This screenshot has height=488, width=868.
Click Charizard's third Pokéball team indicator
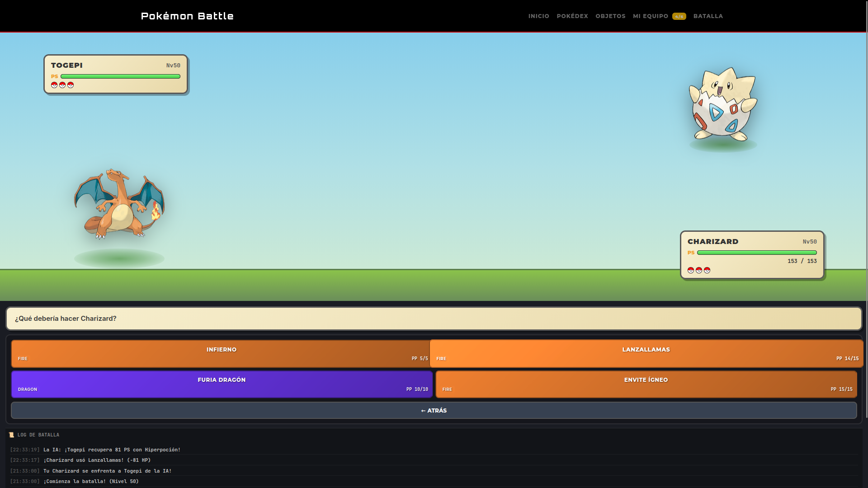(707, 270)
